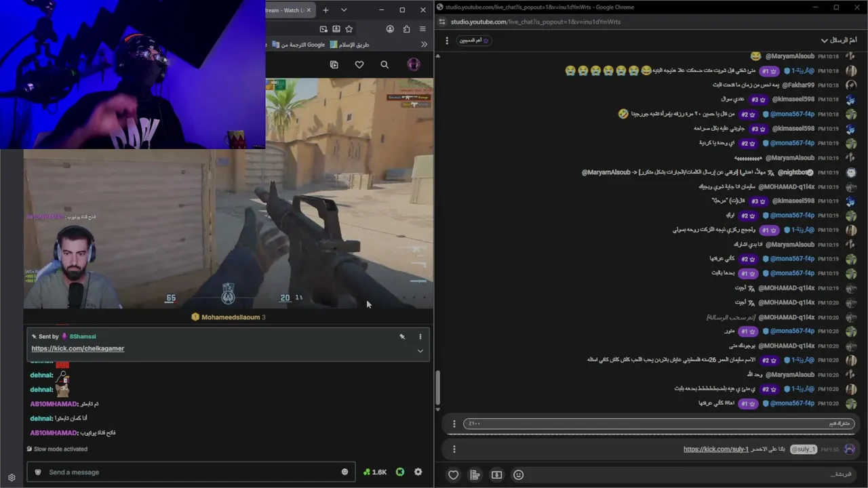Open the emoji picker in Kick chat
Viewport: 868px width, 488px height.
344,472
